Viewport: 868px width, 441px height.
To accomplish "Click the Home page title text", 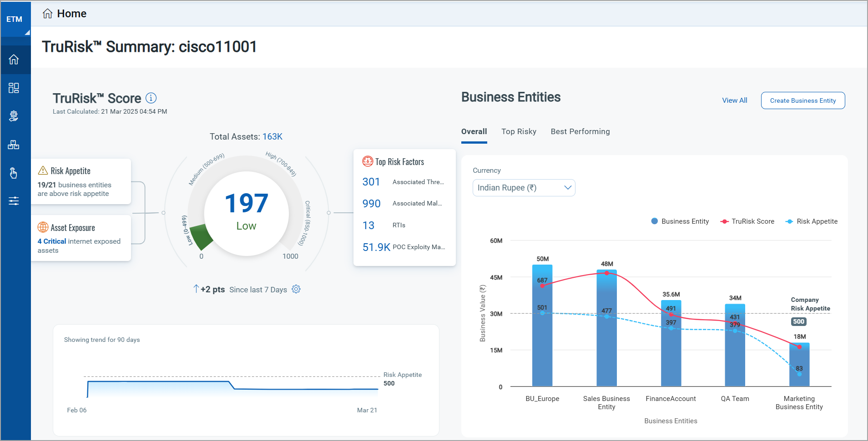I will click(72, 14).
